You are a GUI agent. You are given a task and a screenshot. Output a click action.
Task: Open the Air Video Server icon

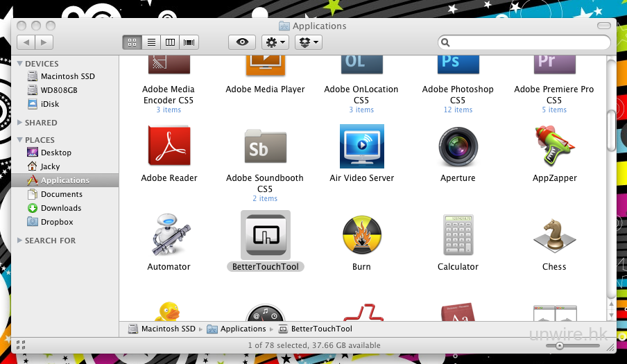pyautogui.click(x=361, y=147)
